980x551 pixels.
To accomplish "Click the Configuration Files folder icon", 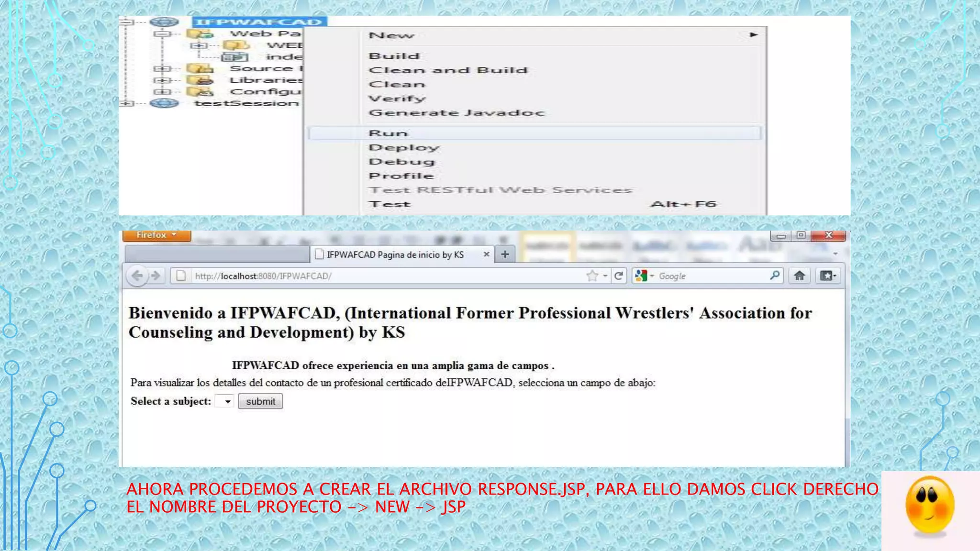I will point(200,91).
